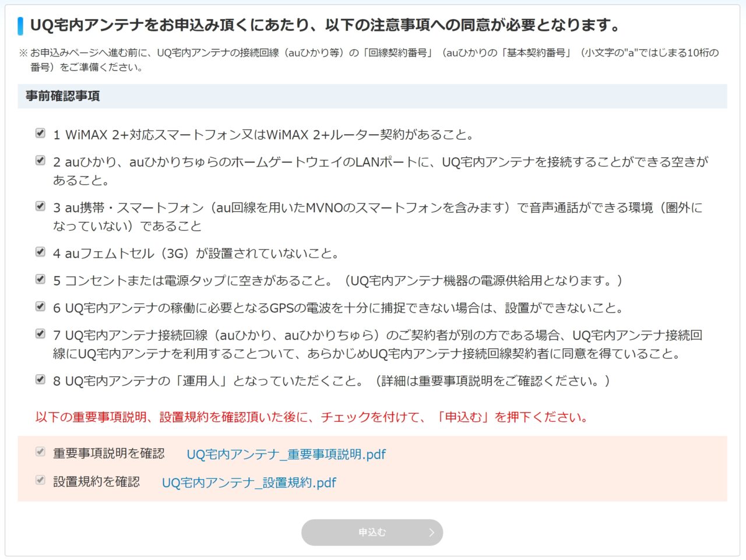Toggle checkbox 1 for WiMAX 2+ contract
Viewport: 746px width, 560px height.
tap(40, 133)
